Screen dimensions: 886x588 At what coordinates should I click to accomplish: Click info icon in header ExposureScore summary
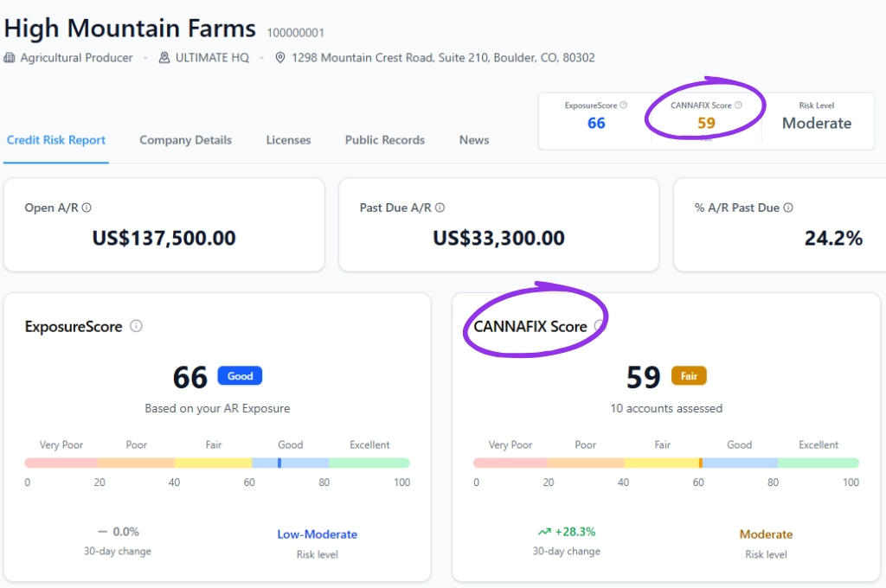pos(623,105)
